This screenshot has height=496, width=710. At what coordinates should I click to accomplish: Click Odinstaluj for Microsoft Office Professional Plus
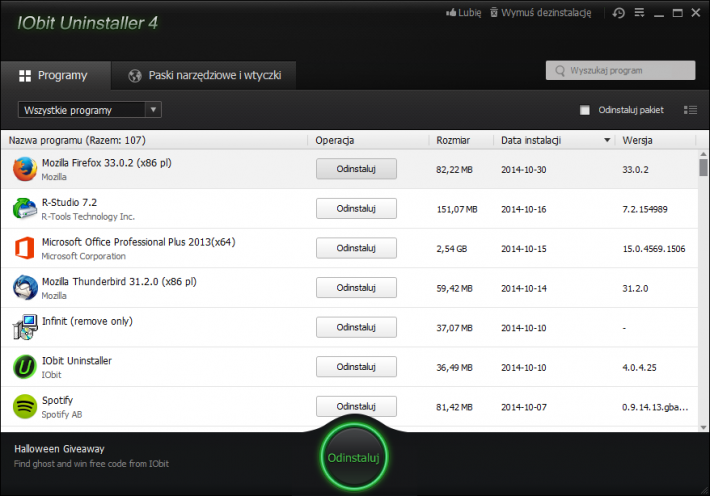point(356,248)
